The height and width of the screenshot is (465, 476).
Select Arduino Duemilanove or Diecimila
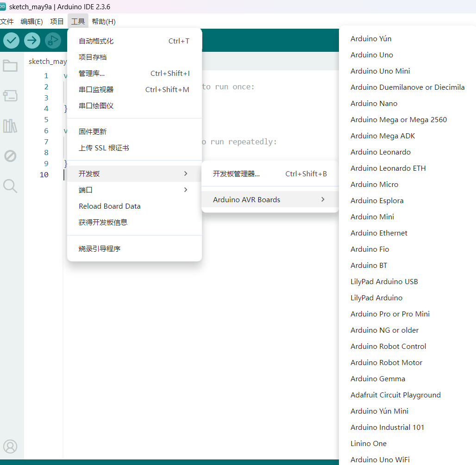(407, 87)
